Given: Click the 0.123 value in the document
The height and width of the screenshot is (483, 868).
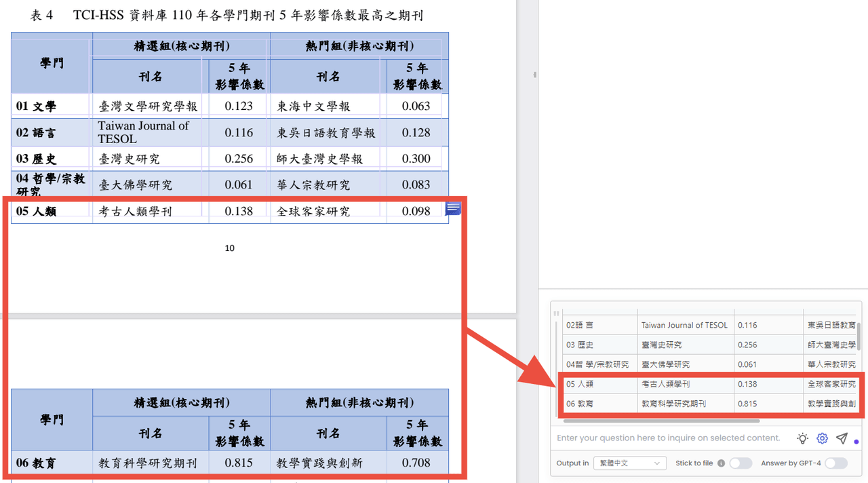Looking at the screenshot, I should point(239,106).
